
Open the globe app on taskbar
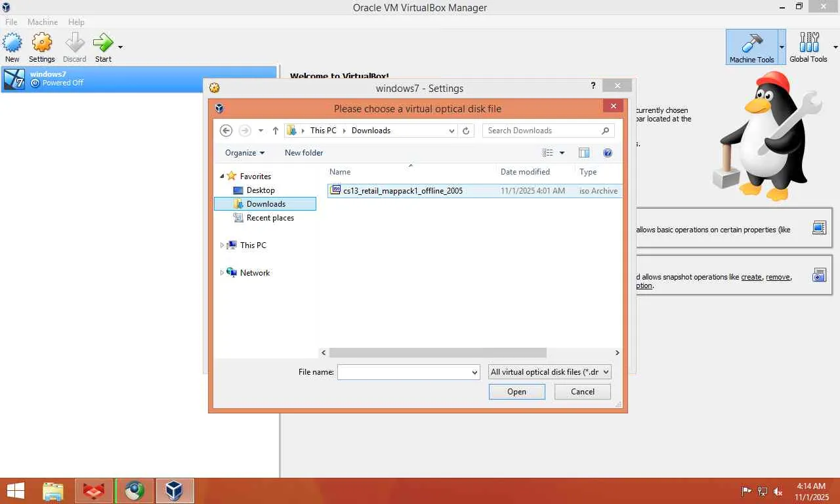135,491
